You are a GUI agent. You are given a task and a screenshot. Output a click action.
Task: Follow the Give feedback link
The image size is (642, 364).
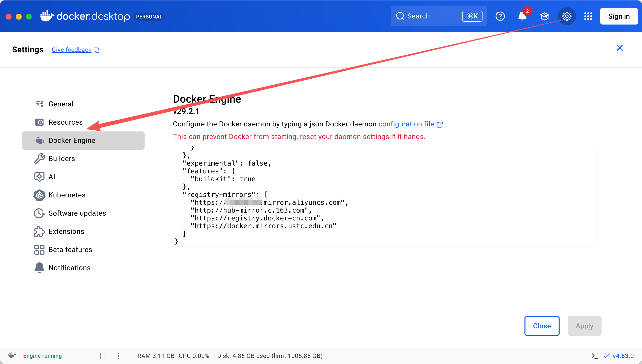coord(72,50)
